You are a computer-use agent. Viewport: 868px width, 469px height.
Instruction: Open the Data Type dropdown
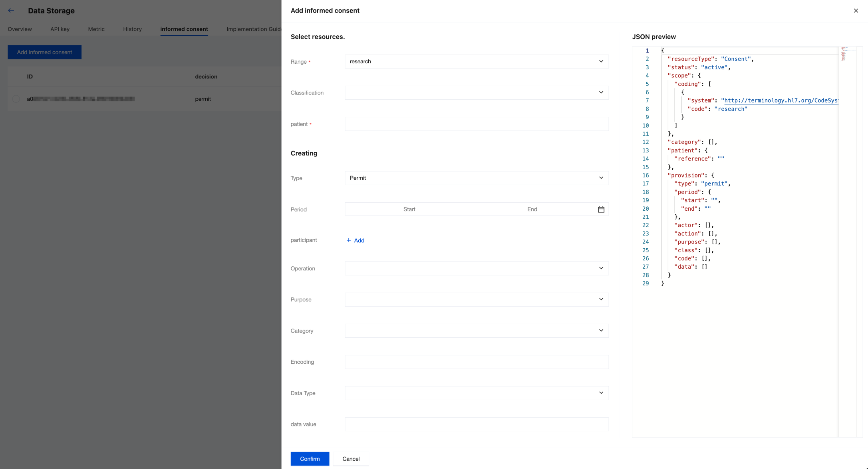tap(477, 393)
